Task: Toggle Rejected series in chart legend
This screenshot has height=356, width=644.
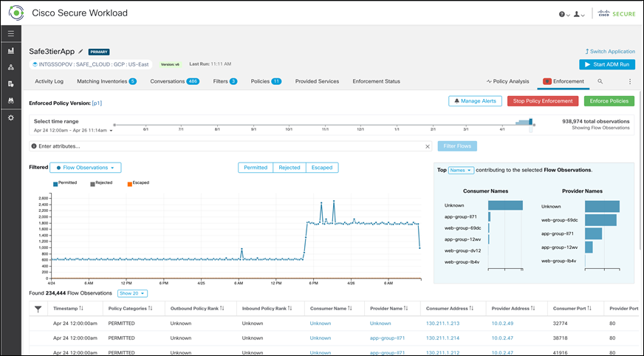Action: coord(101,183)
